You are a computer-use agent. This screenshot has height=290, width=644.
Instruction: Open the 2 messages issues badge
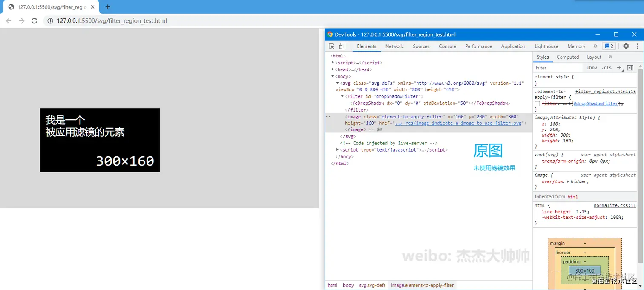[609, 46]
